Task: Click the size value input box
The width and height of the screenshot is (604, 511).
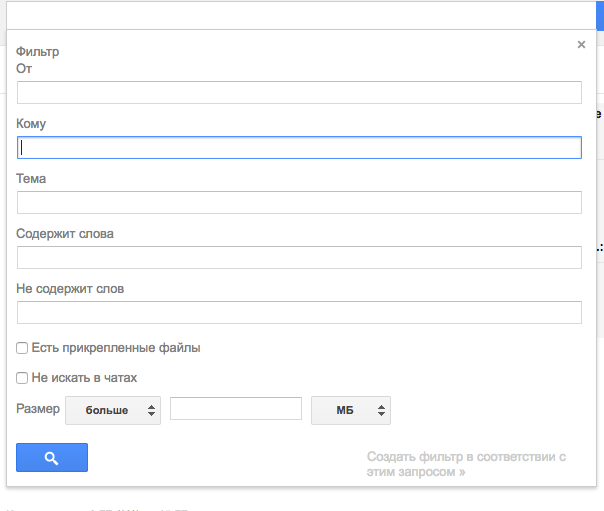Action: (x=235, y=409)
